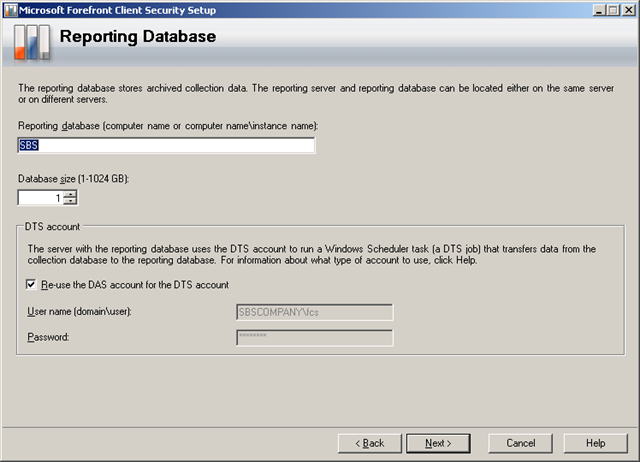Image resolution: width=640 pixels, height=462 pixels.
Task: Click the 'Database size (1-1024 GB):' label
Action: pos(73,179)
